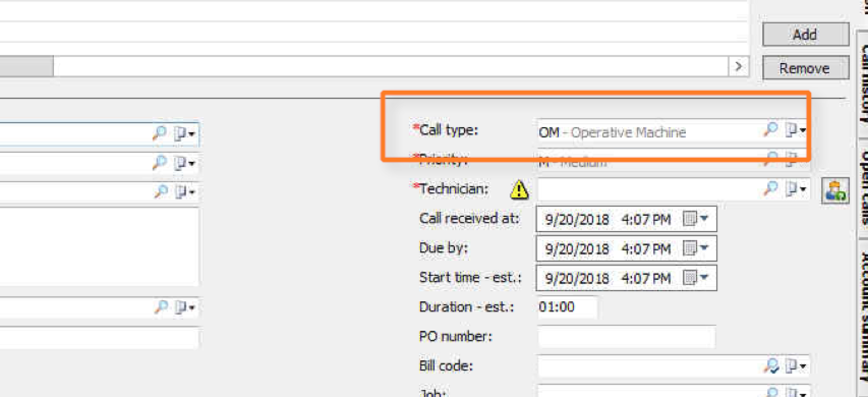Open the Account summary side tab
Viewport: 868px width, 397px height.
pyautogui.click(x=863, y=318)
